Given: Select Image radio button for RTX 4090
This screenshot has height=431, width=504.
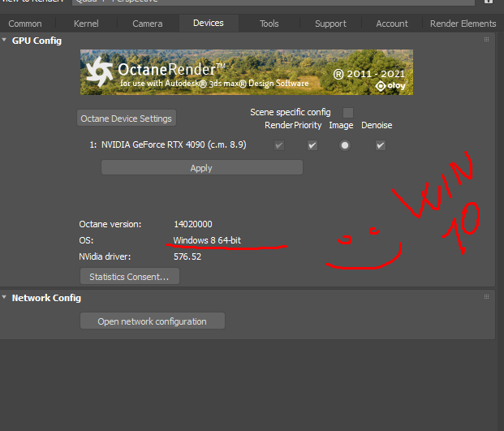Looking at the screenshot, I should click(x=345, y=145).
